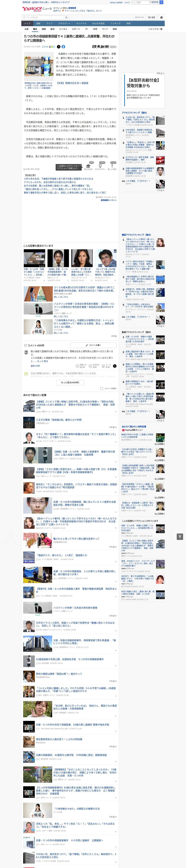Switch to the ライブ navigation tab

click(49, 24)
